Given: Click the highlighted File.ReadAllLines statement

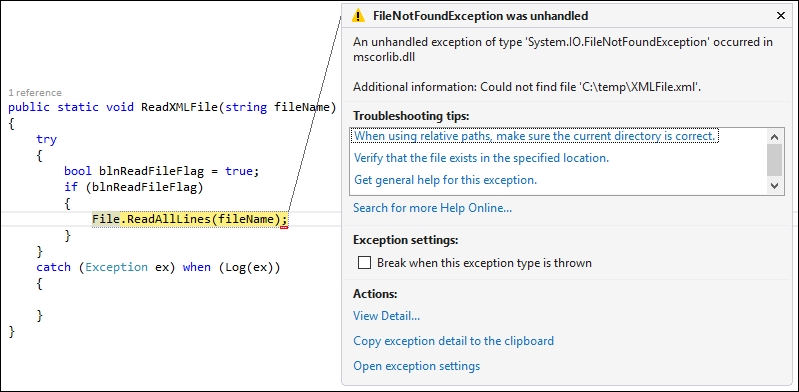Looking at the screenshot, I should click(x=190, y=219).
